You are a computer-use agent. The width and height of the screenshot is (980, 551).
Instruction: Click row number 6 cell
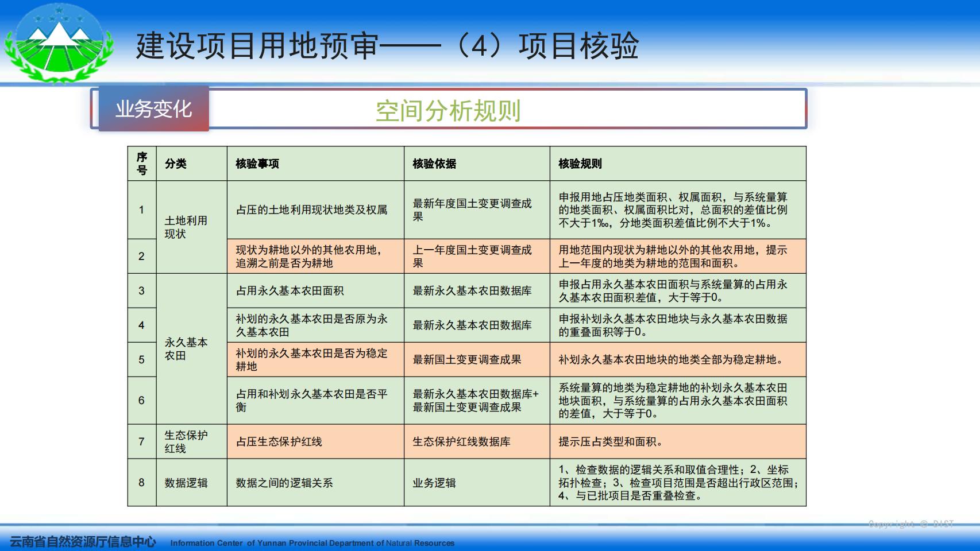142,401
